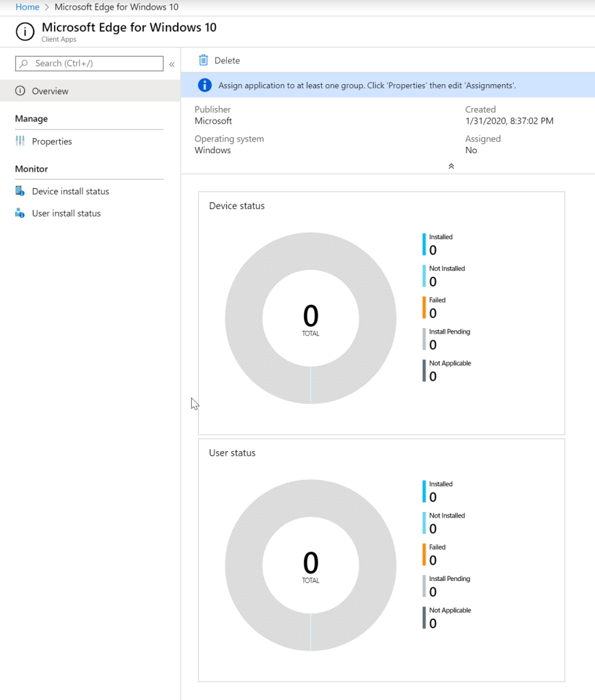
Task: Select User install status in Monitor
Action: pyautogui.click(x=66, y=213)
